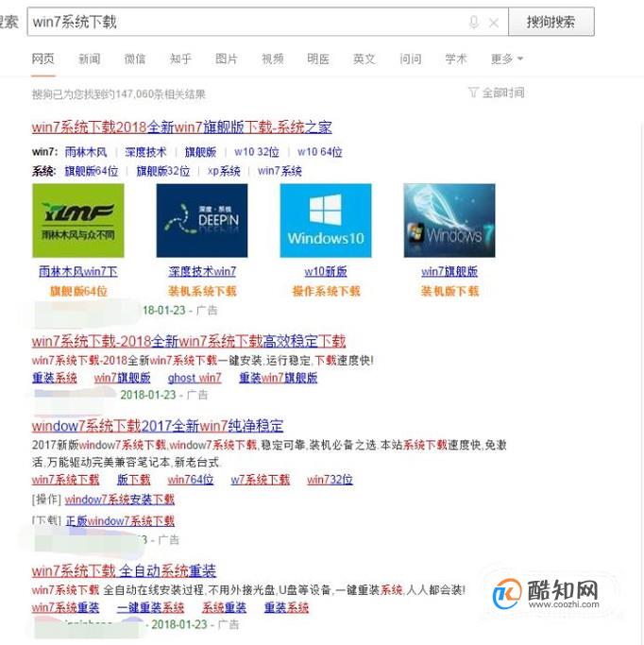This screenshot has width=644, height=645.
Task: Open the window7系统安装下载 link
Action: (x=120, y=500)
